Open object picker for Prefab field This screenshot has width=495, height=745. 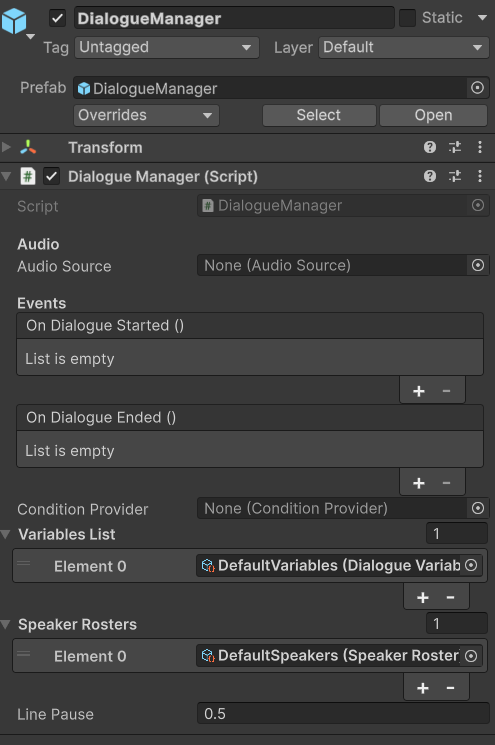477,87
